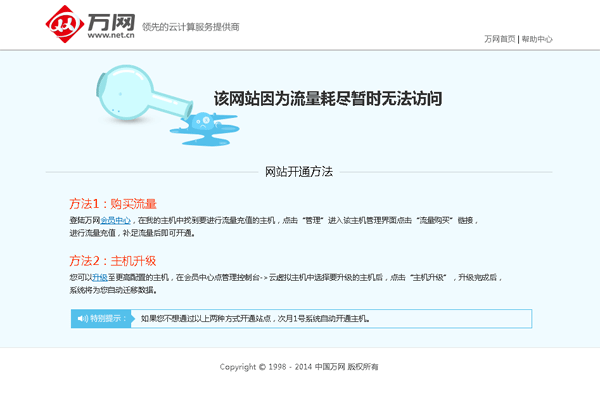The height and width of the screenshot is (398, 600).
Task: Click the Copyright 1998 - 2014 中国万网 footer text
Action: pos(299,367)
